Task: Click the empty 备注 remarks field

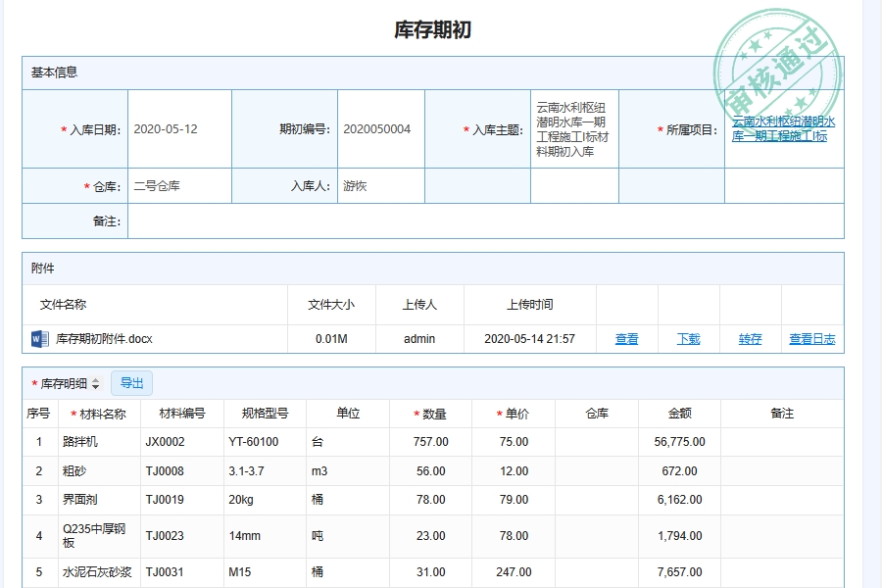Action: 486,221
